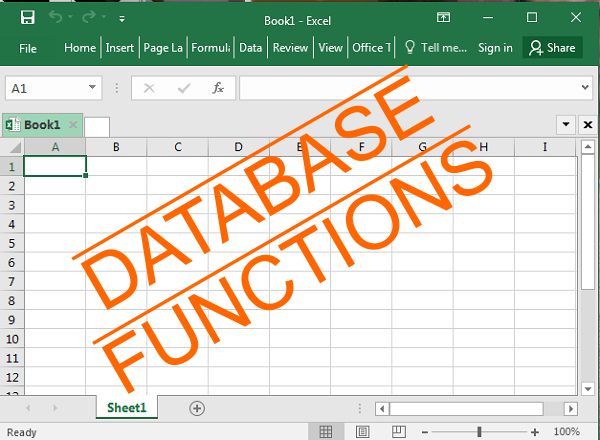Click horizontal scrollbar right arrow
Viewport: 600px width, 440px height.
571,409
